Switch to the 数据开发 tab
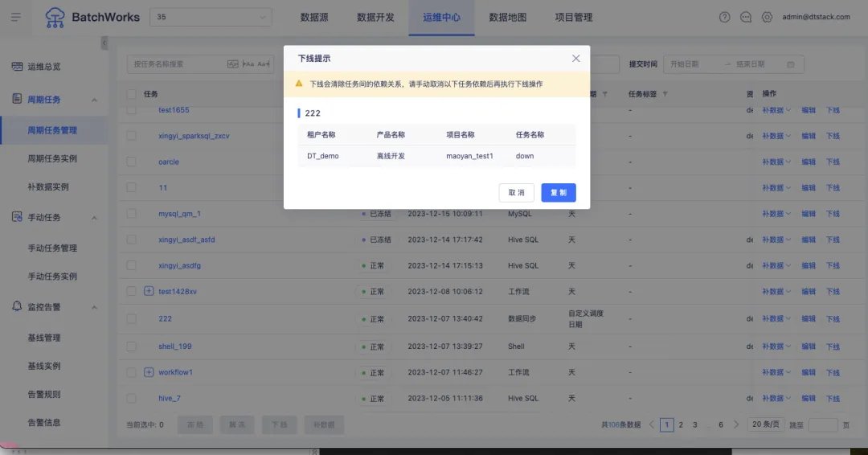Screen dimensions: 868x455 click(x=375, y=17)
